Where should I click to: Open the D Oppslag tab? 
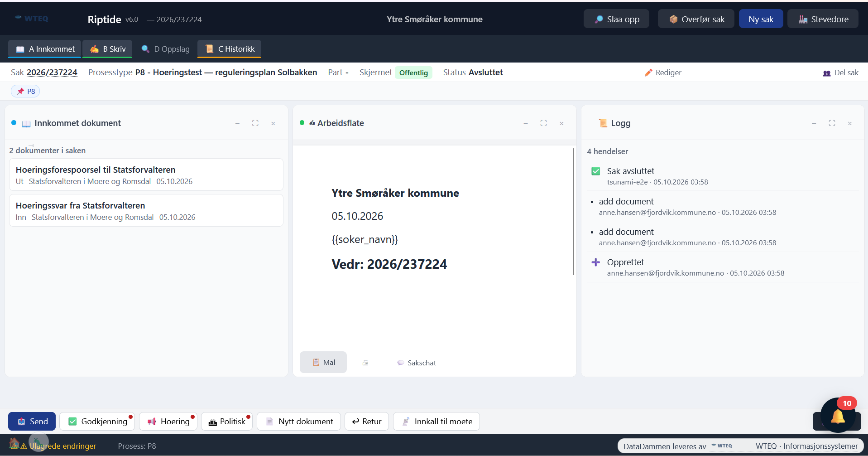pyautogui.click(x=165, y=49)
